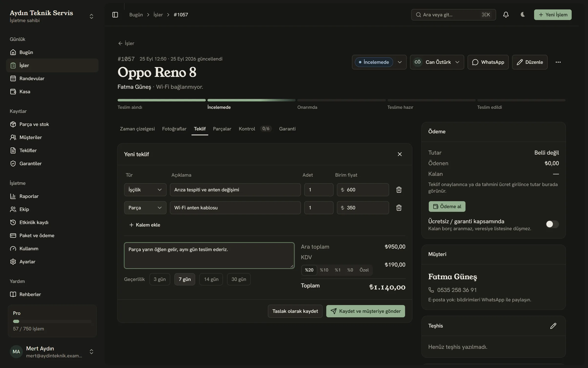
Task: Delete the Parça line item
Action: pyautogui.click(x=399, y=208)
